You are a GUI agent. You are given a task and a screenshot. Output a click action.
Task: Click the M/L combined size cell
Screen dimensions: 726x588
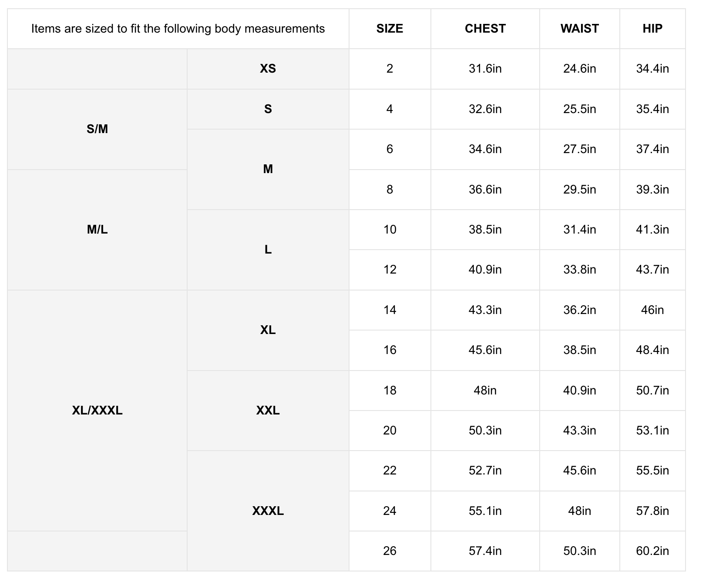pyautogui.click(x=97, y=230)
